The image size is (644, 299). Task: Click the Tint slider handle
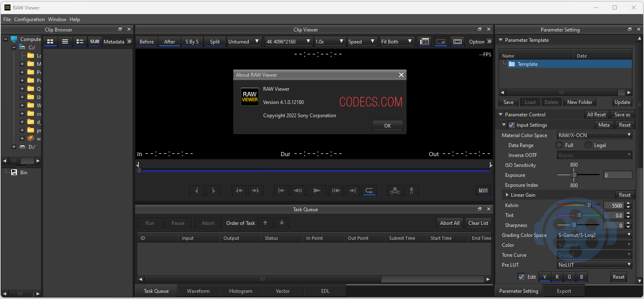point(579,215)
